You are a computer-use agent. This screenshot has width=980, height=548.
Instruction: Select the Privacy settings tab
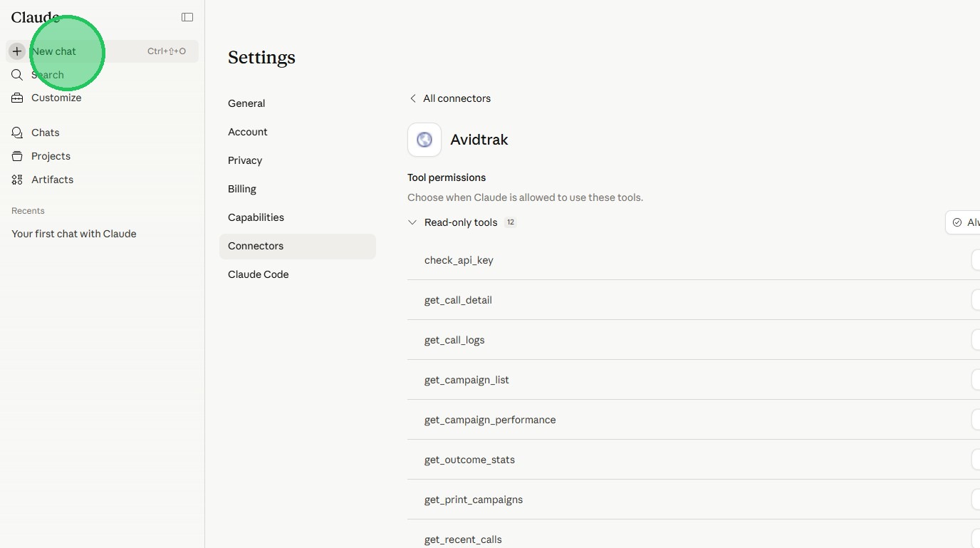pos(245,160)
